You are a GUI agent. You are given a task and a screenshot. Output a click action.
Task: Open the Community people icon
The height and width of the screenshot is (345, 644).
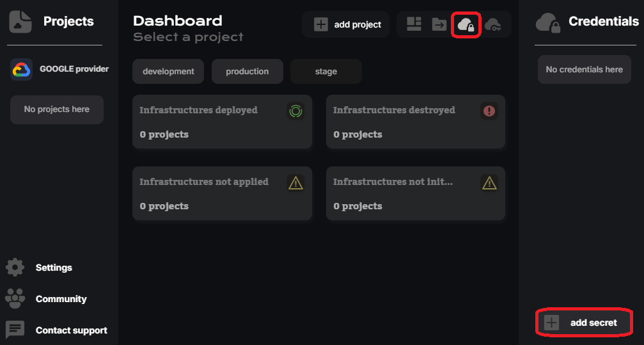15,299
